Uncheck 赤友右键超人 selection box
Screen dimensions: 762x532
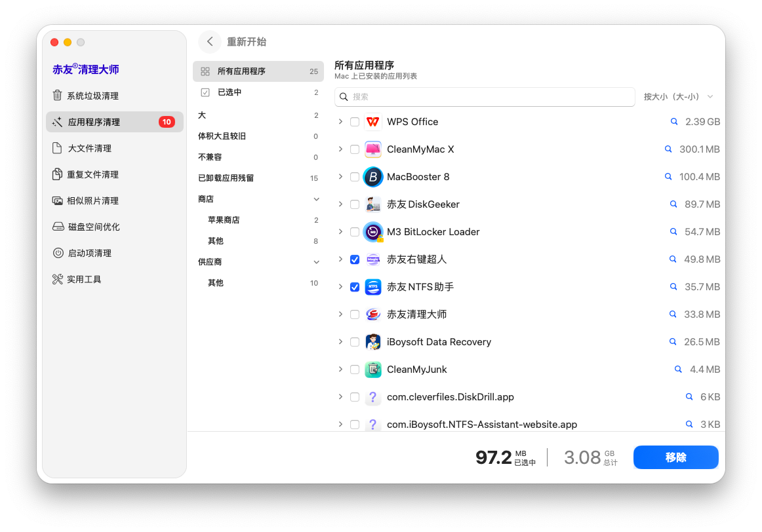355,259
